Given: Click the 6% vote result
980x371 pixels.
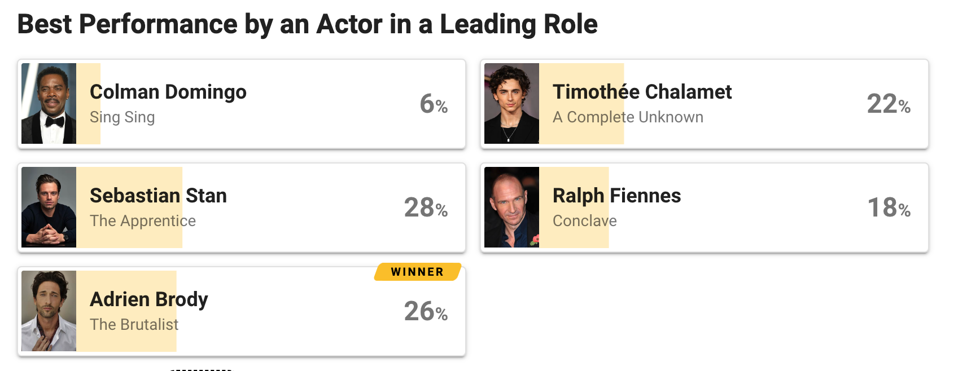Looking at the screenshot, I should pyautogui.click(x=434, y=104).
